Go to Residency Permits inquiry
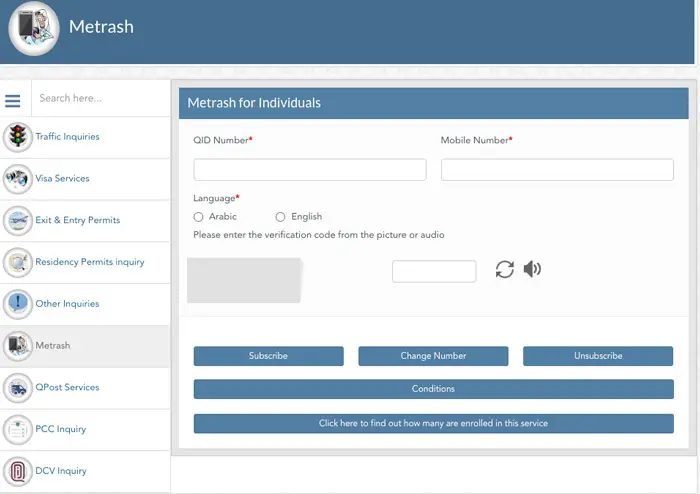This screenshot has width=700, height=494. pos(85,262)
